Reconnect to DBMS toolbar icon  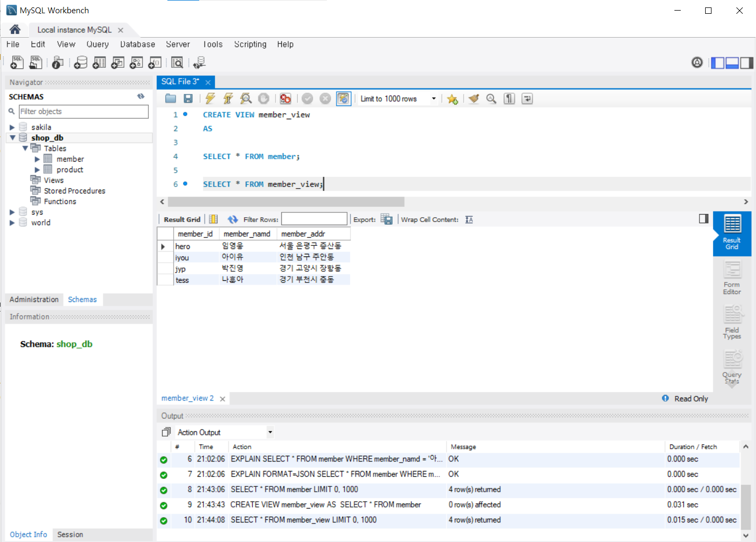(x=199, y=63)
